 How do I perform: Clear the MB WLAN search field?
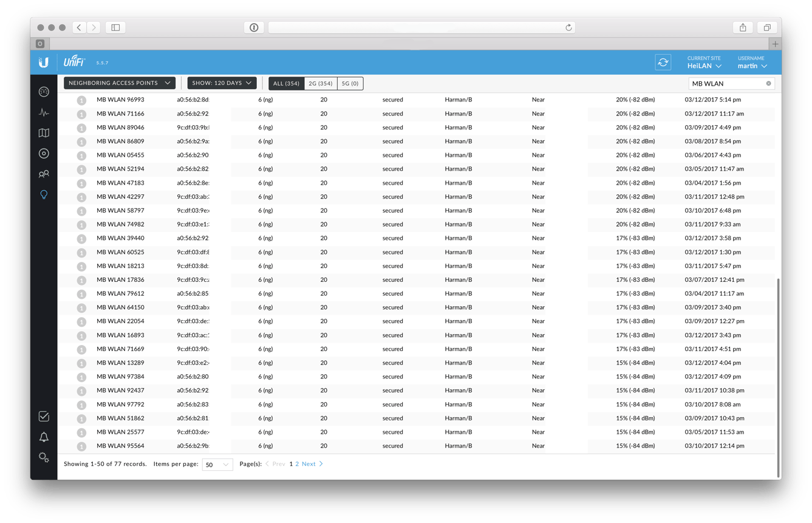[768, 84]
